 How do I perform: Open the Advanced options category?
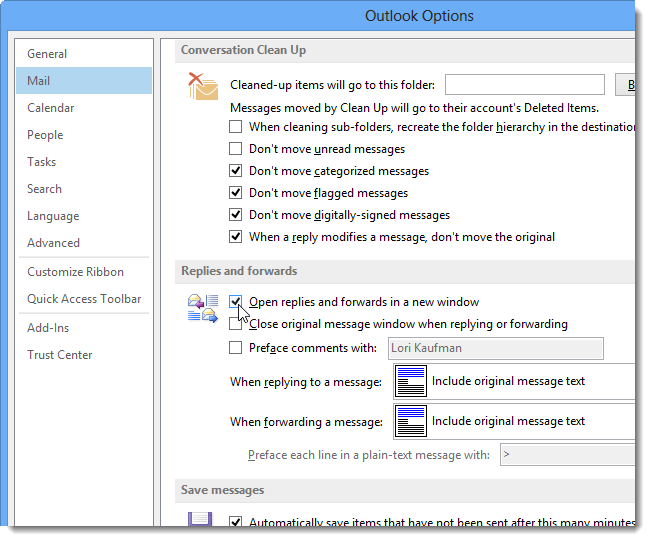84,243
